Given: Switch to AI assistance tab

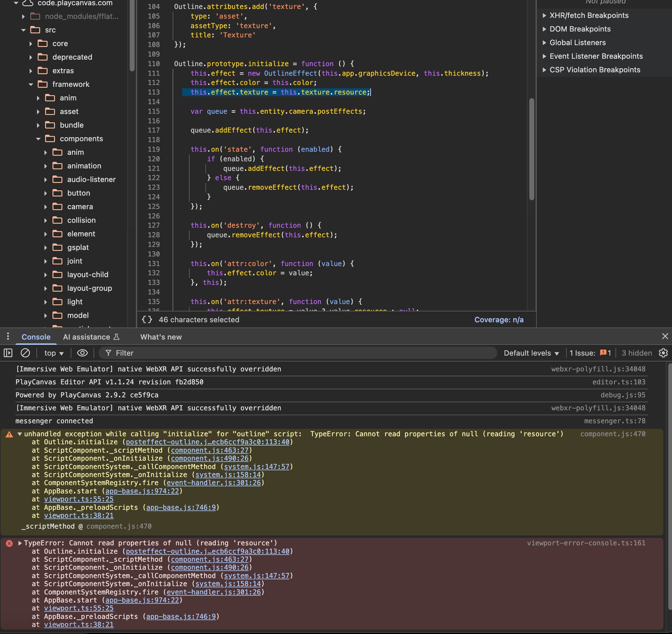Looking at the screenshot, I should click(x=91, y=337).
